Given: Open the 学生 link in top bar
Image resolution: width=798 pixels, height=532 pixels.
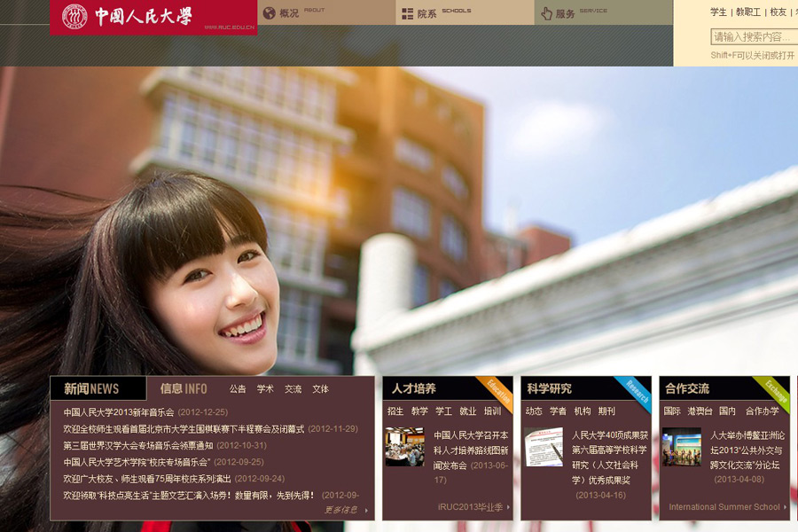Looking at the screenshot, I should pos(718,12).
